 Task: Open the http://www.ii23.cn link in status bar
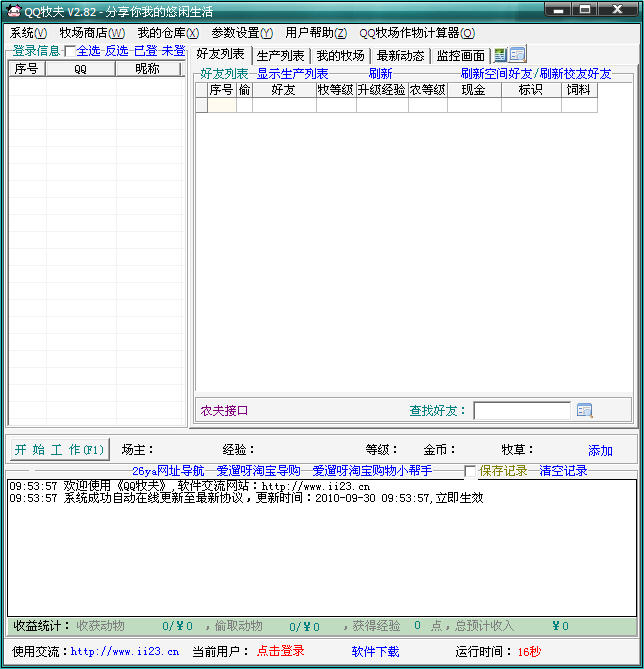pyautogui.click(x=125, y=652)
